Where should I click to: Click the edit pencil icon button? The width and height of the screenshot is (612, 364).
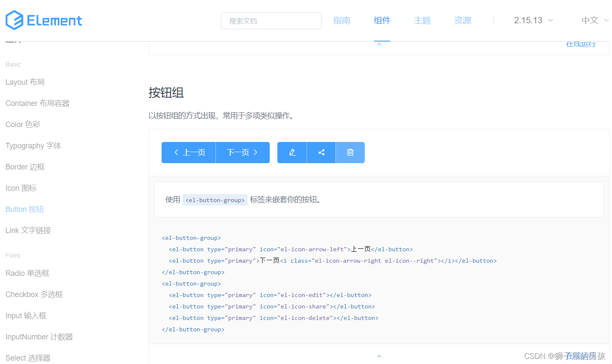[292, 153]
